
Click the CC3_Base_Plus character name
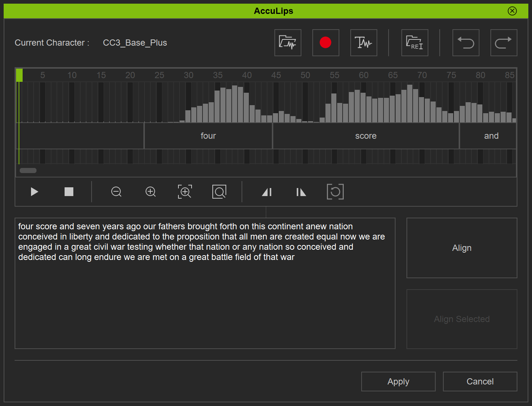[135, 43]
